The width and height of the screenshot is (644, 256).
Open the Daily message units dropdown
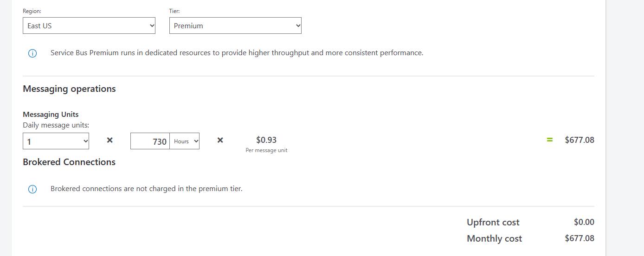[x=56, y=141]
